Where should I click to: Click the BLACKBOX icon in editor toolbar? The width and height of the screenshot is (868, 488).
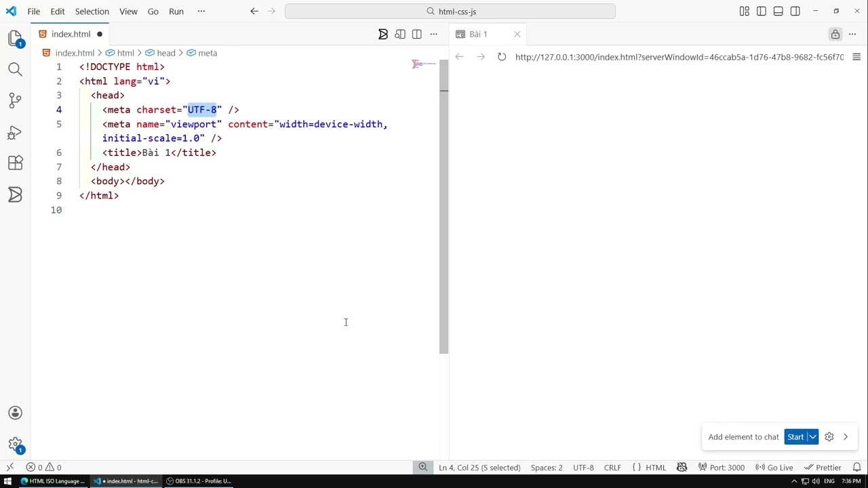383,34
